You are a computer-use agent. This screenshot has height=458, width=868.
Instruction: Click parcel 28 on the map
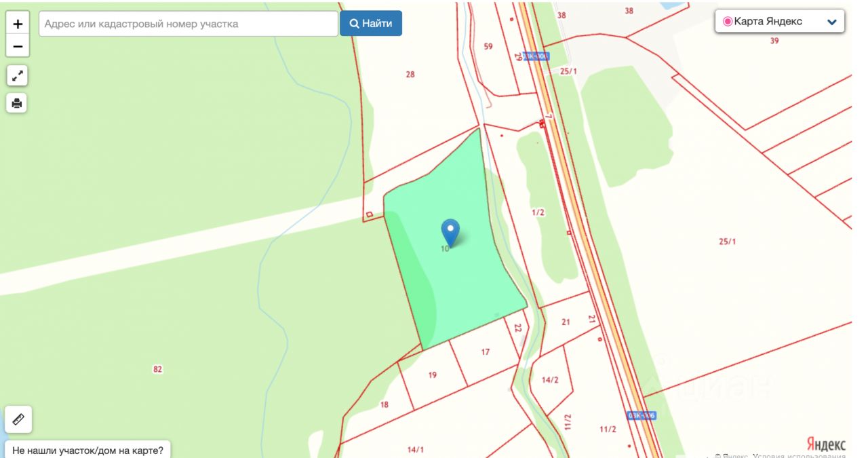(x=410, y=74)
